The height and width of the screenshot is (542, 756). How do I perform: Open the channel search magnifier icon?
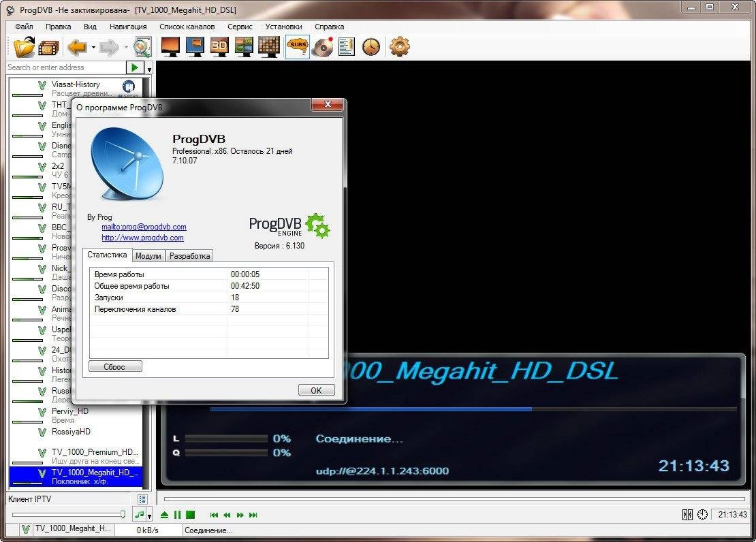point(142,47)
